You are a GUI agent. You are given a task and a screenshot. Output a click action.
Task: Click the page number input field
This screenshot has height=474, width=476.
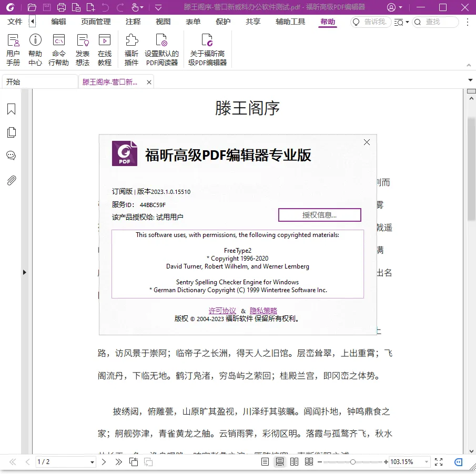62,462
